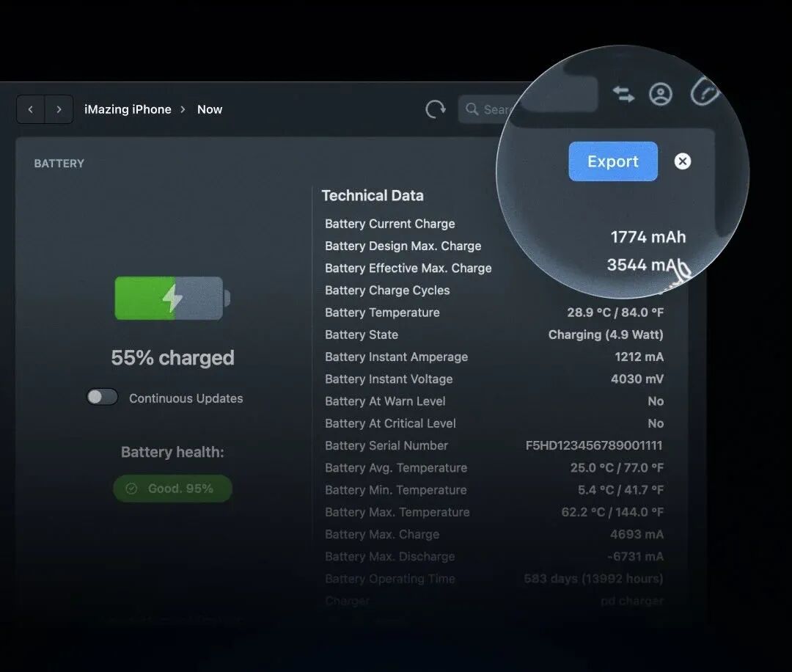Click the 1212 mA amperage value
792x672 pixels.
(x=639, y=357)
